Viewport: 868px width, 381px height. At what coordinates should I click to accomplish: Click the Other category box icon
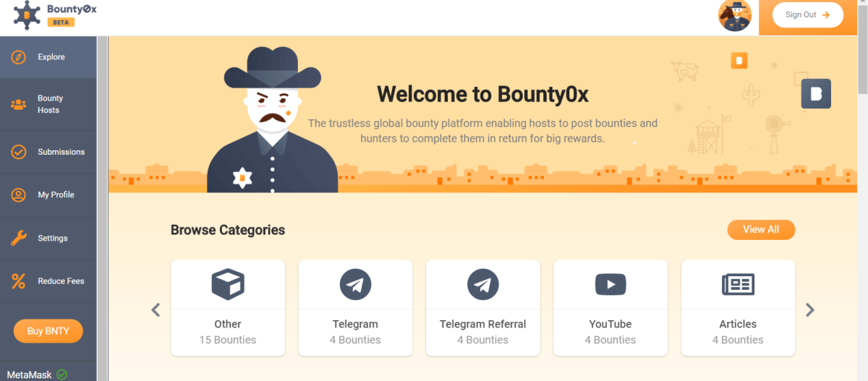228,285
